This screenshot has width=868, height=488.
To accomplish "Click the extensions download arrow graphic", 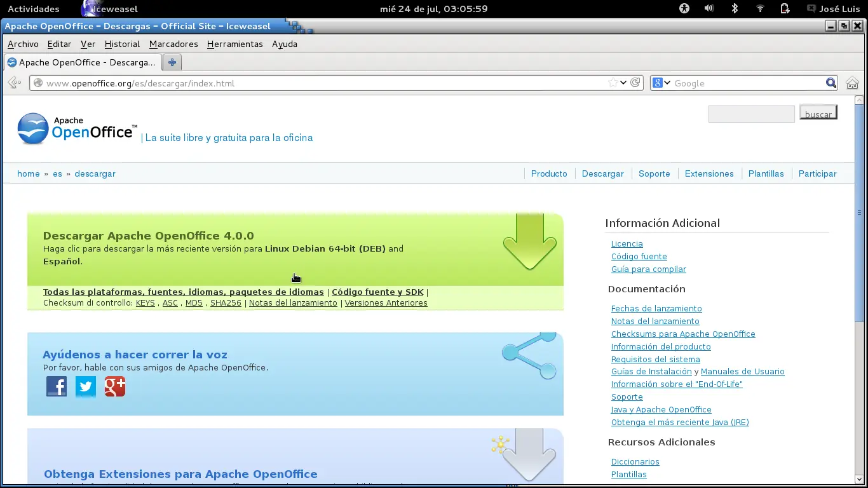I will point(530,455).
